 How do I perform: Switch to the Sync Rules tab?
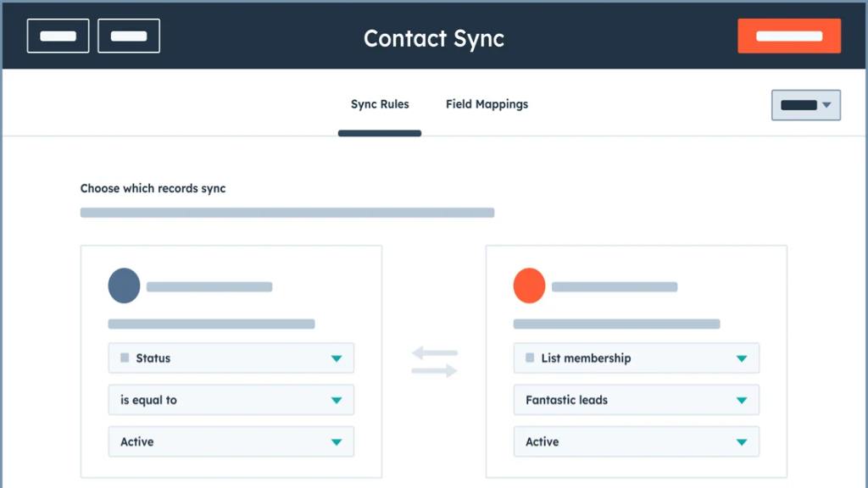point(380,104)
